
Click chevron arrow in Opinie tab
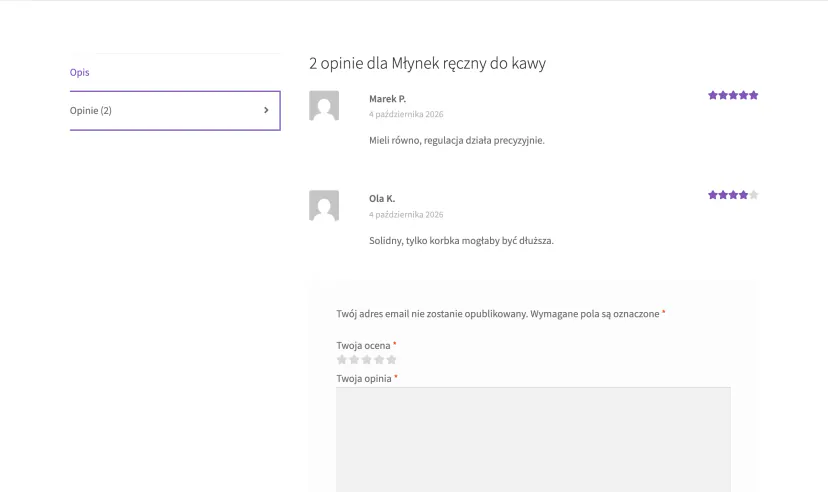[266, 110]
